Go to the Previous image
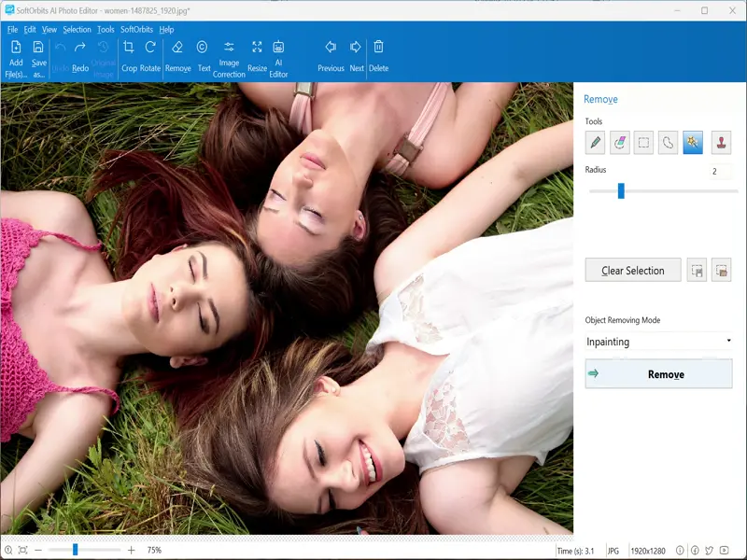The height and width of the screenshot is (560, 747). [x=331, y=57]
